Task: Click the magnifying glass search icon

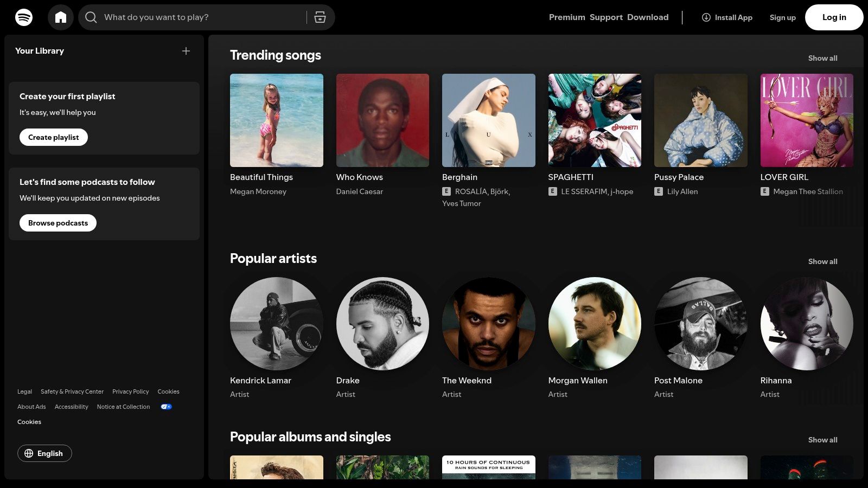Action: [x=91, y=17]
